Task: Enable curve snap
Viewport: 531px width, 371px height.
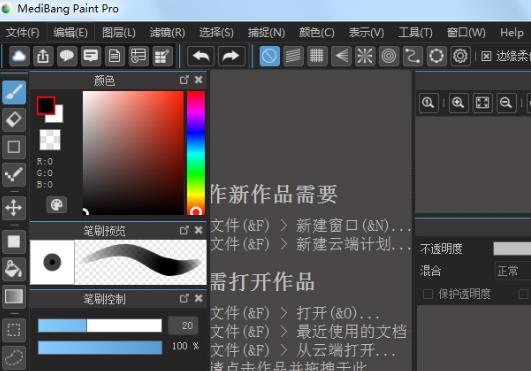Action: [x=413, y=56]
